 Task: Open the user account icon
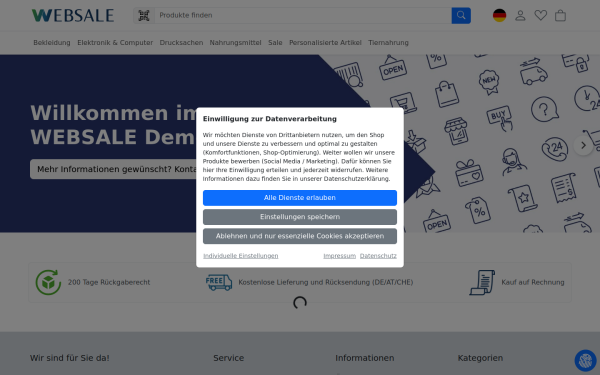click(x=520, y=15)
